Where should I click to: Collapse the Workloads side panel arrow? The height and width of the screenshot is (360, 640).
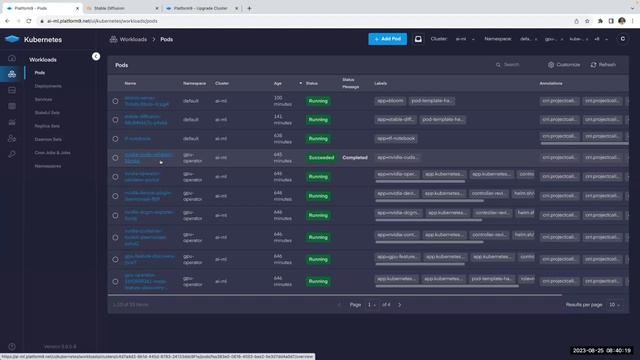click(x=96, y=56)
